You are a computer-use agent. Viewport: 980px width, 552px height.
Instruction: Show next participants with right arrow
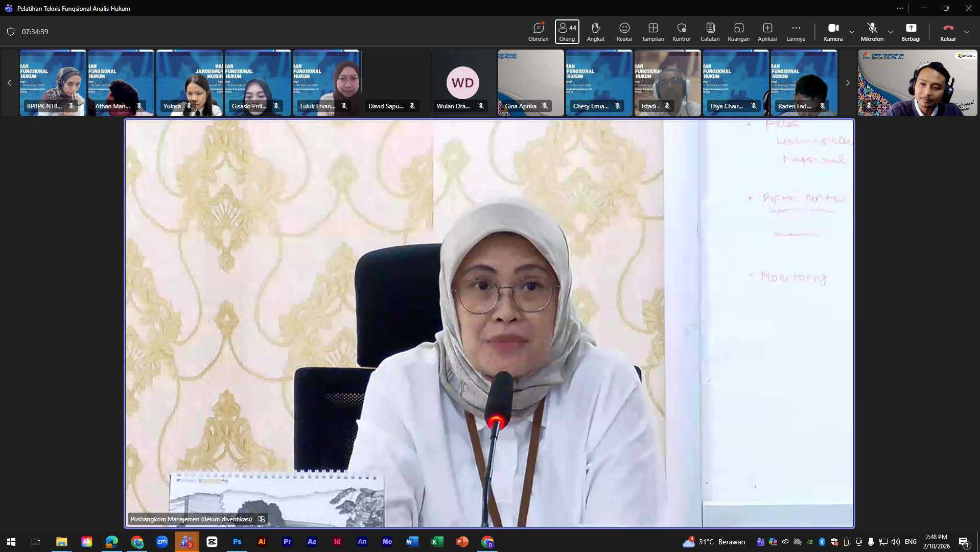[x=848, y=83]
